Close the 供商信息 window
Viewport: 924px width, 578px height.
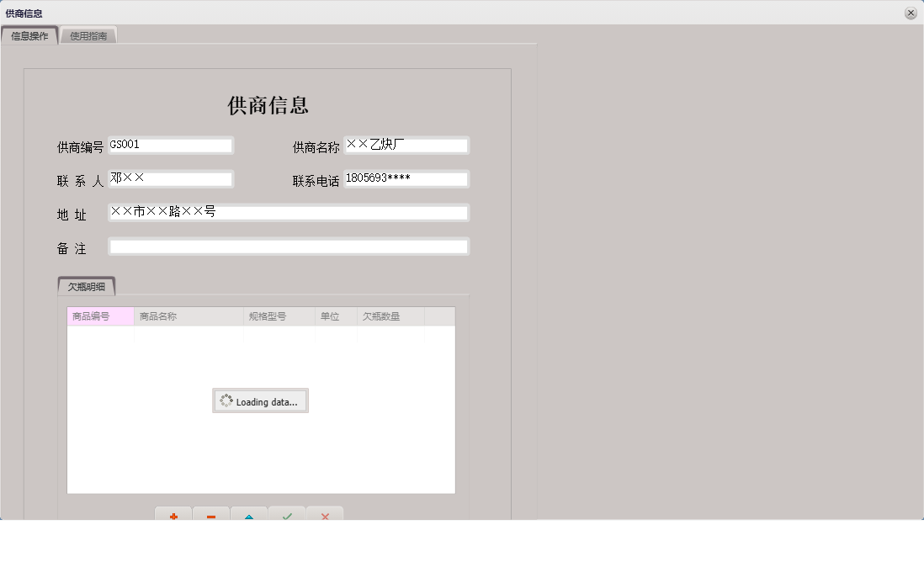pos(912,13)
